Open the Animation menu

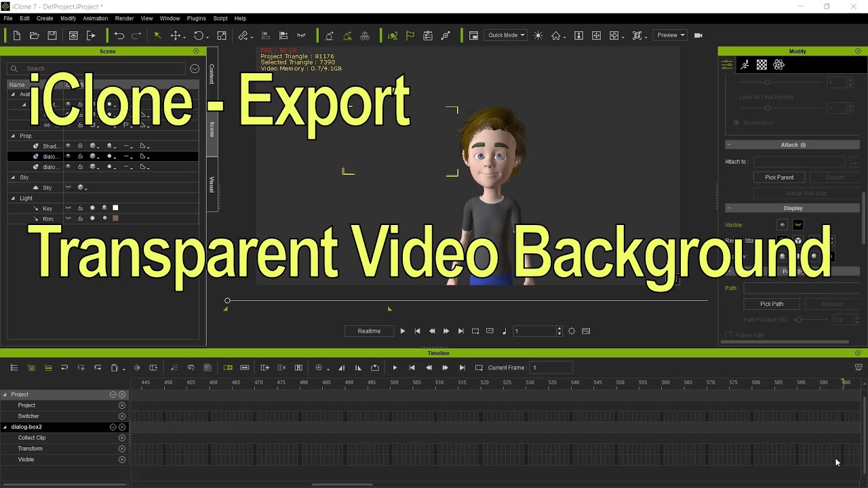coord(95,18)
